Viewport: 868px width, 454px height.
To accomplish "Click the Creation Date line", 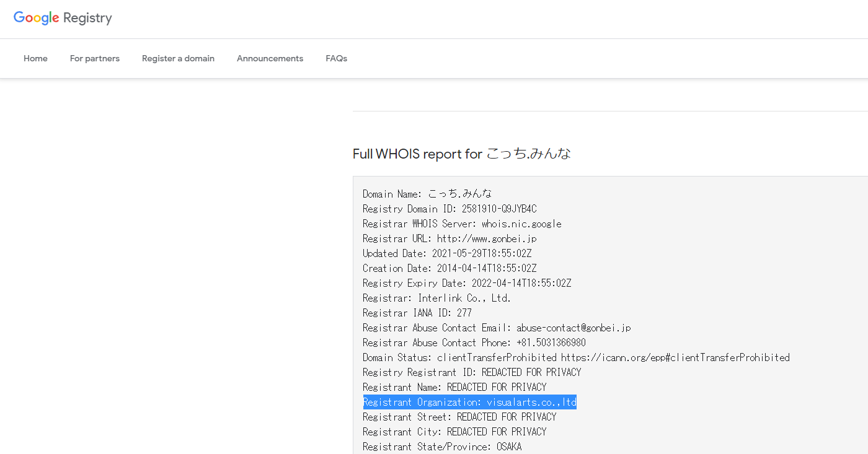I will [449, 268].
